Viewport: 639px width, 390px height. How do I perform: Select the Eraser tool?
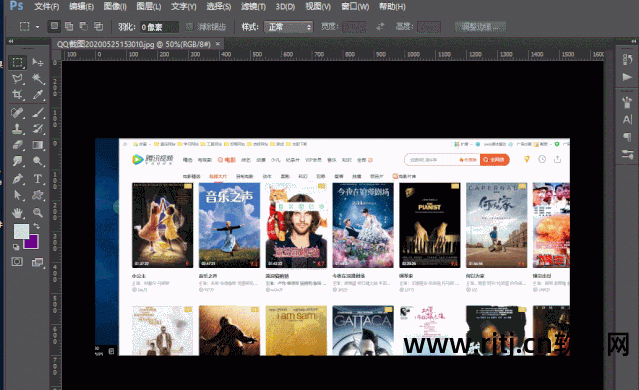[x=17, y=145]
